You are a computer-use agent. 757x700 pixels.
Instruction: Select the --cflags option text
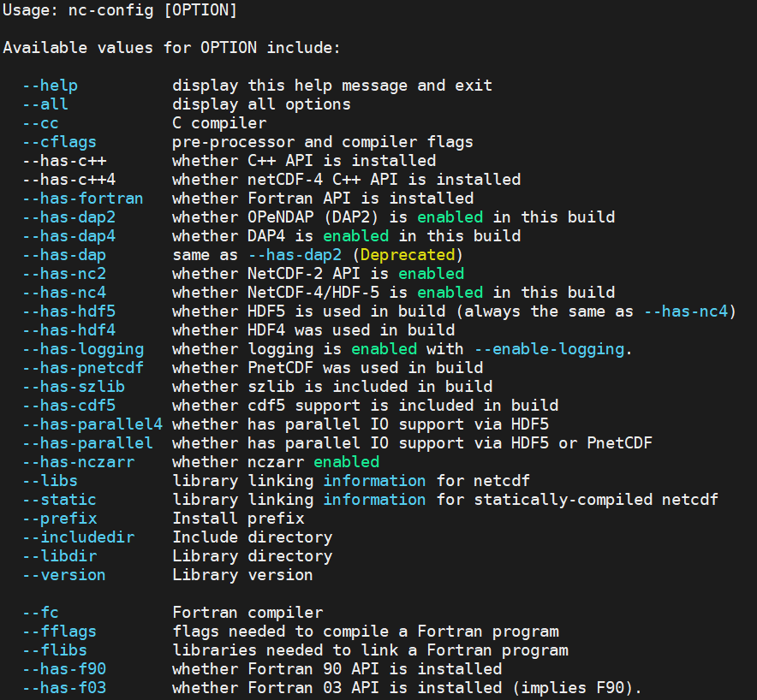59,142
